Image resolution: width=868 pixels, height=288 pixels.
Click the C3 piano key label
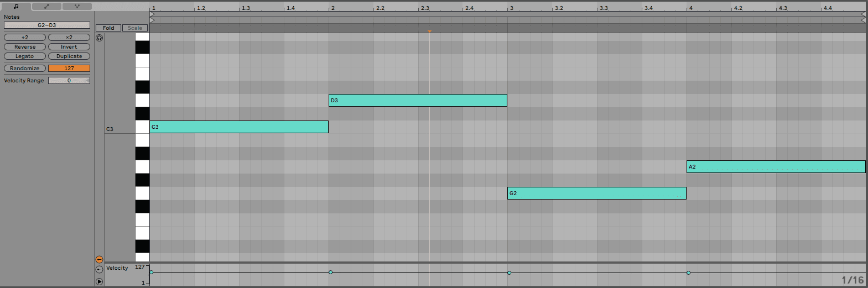[110, 129]
